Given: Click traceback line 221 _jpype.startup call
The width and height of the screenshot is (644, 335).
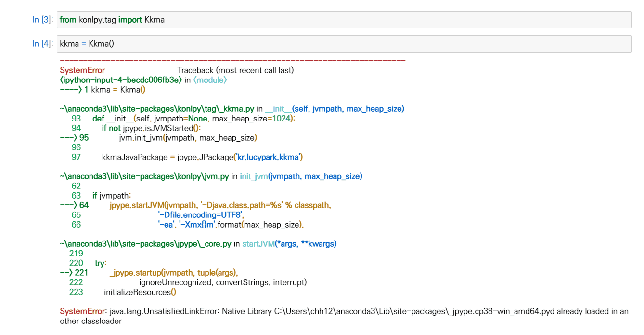Looking at the screenshot, I should [174, 273].
